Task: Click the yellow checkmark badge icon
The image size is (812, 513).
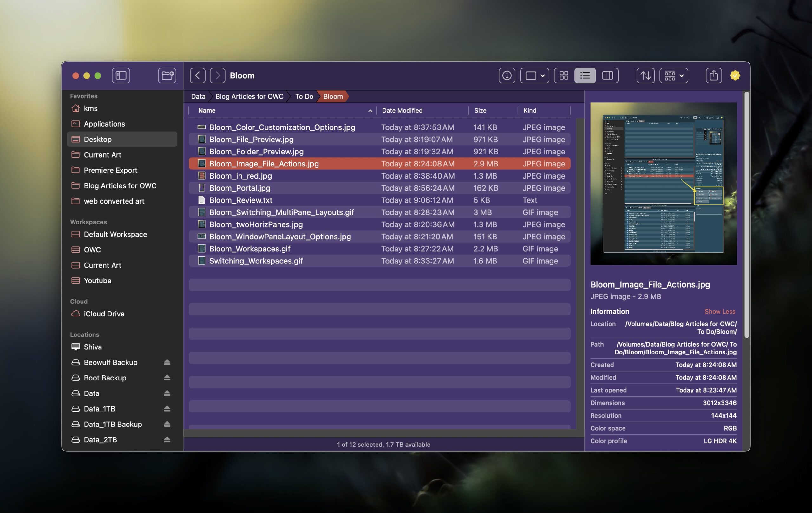Action: [735, 75]
